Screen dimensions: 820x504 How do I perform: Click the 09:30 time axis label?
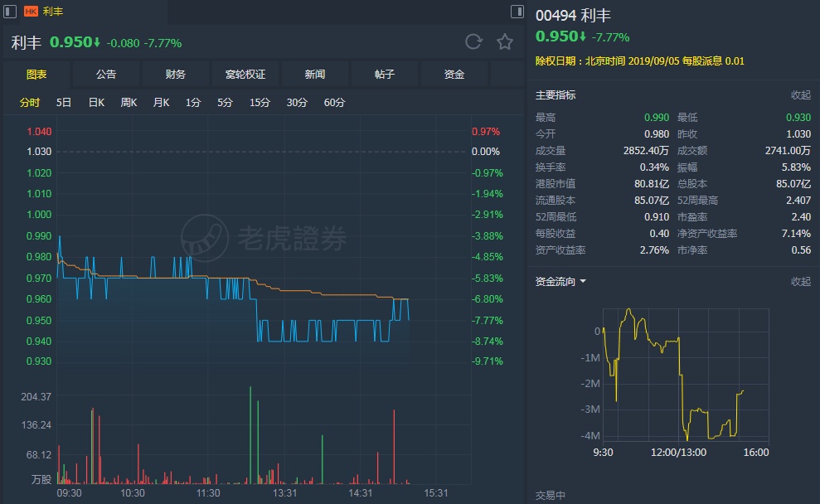pos(69,493)
